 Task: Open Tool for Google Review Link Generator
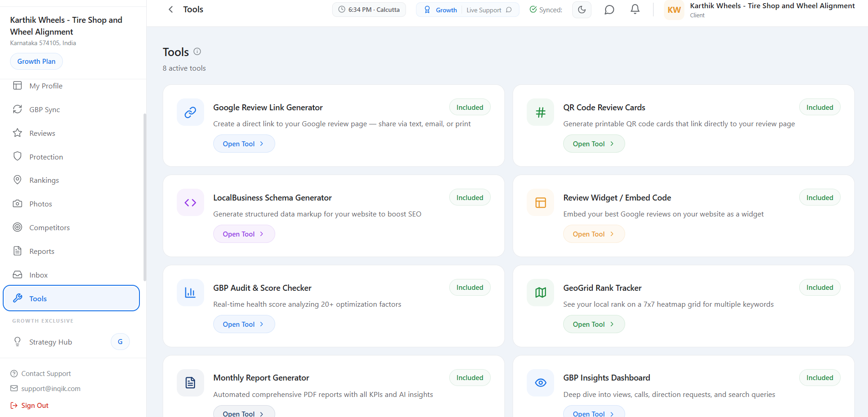click(244, 144)
